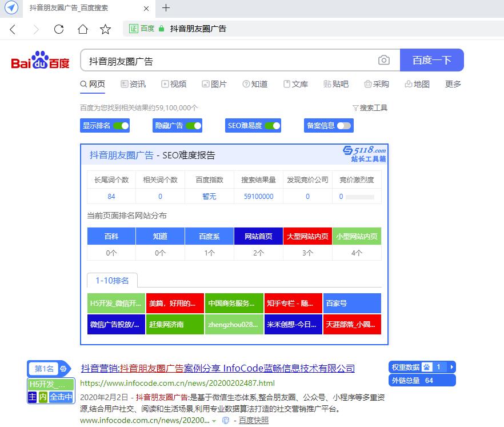The image size is (504, 427).
Task: Click ranking tile 中国商务服务...
Action: tap(234, 303)
